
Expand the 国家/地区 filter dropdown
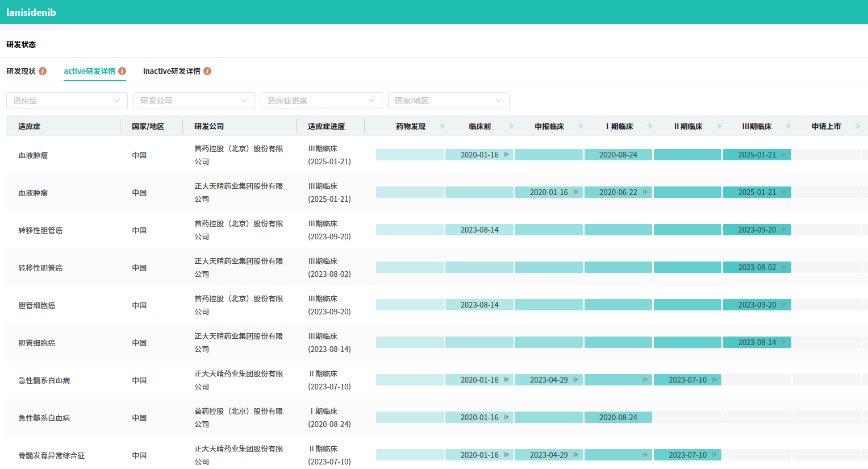pos(449,101)
